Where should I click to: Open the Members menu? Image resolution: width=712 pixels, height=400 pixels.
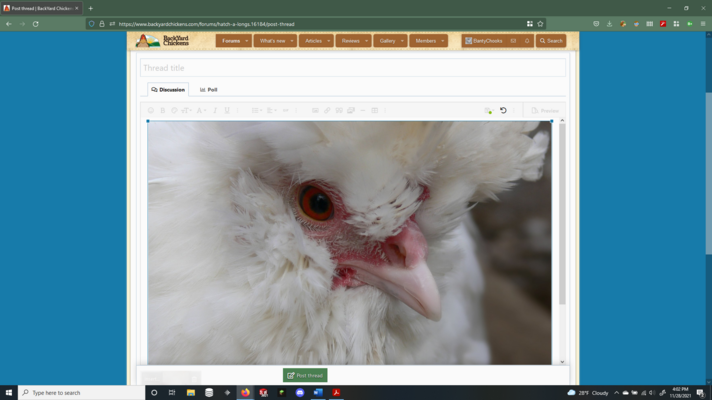click(x=425, y=41)
